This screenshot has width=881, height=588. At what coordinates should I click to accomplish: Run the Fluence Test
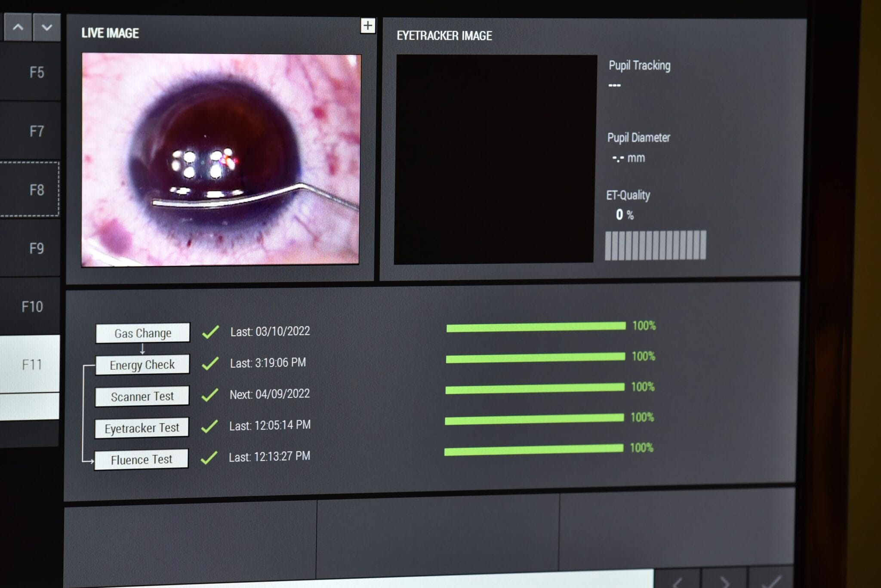click(x=141, y=459)
